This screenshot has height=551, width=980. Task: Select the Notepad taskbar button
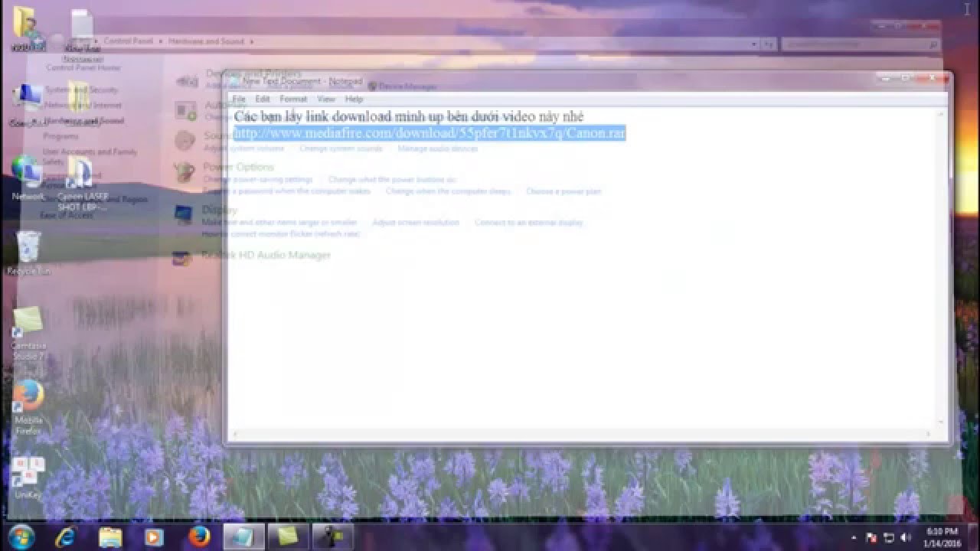click(x=244, y=537)
